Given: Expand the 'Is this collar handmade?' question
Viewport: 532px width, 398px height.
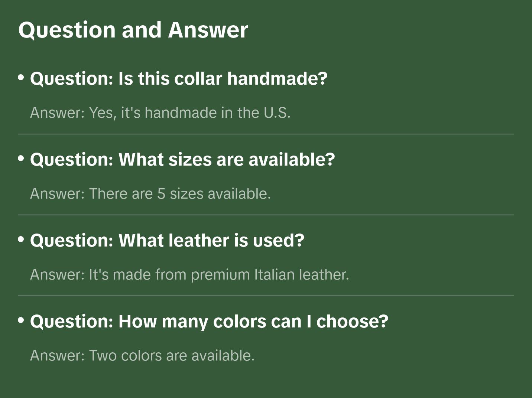Looking at the screenshot, I should coord(178,78).
